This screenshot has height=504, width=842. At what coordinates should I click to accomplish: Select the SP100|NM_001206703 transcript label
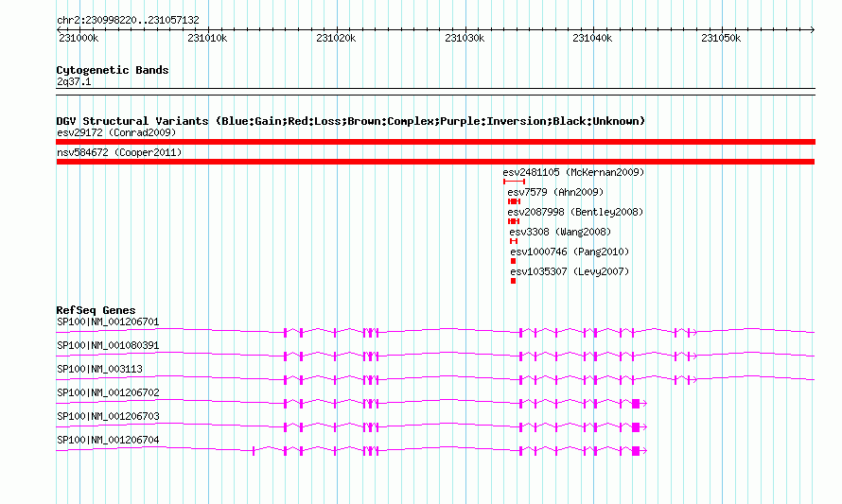tap(108, 416)
